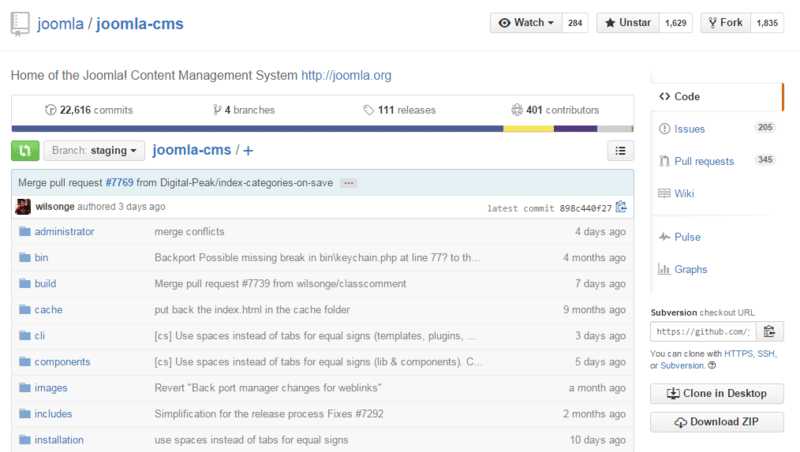800x452 pixels.
Task: Open pull request #7769 link
Action: pyautogui.click(x=119, y=183)
